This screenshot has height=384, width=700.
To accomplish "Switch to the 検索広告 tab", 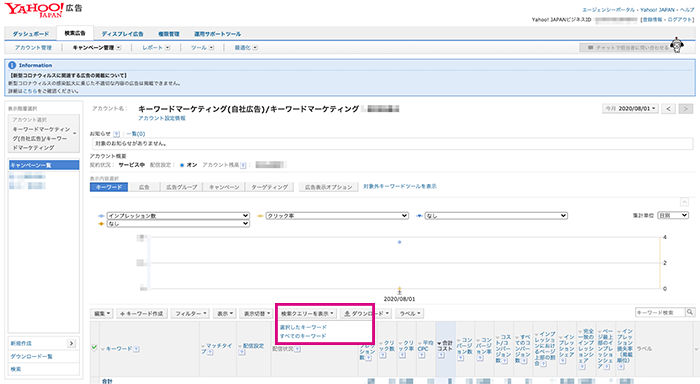I will point(75,33).
